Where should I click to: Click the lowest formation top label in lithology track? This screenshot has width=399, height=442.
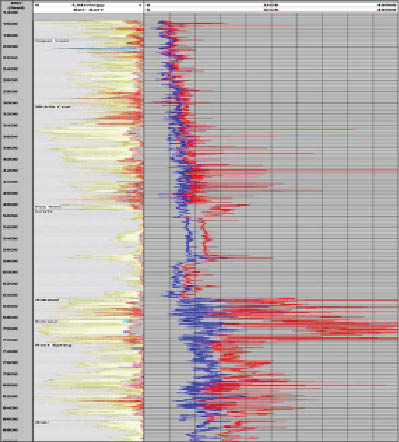[42, 422]
